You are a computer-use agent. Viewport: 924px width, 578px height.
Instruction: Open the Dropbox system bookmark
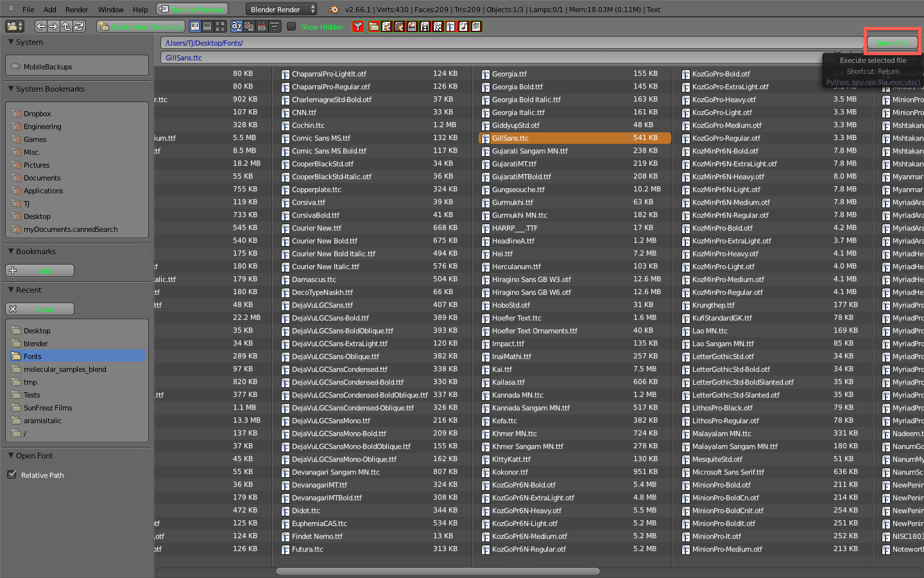click(37, 114)
